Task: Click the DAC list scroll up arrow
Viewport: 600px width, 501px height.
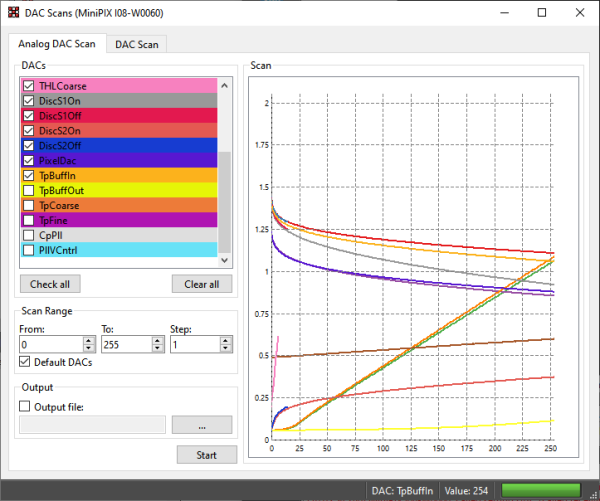Action: click(x=225, y=85)
